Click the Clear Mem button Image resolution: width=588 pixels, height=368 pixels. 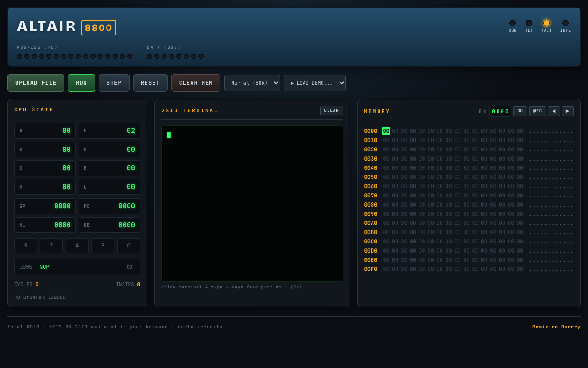click(196, 83)
